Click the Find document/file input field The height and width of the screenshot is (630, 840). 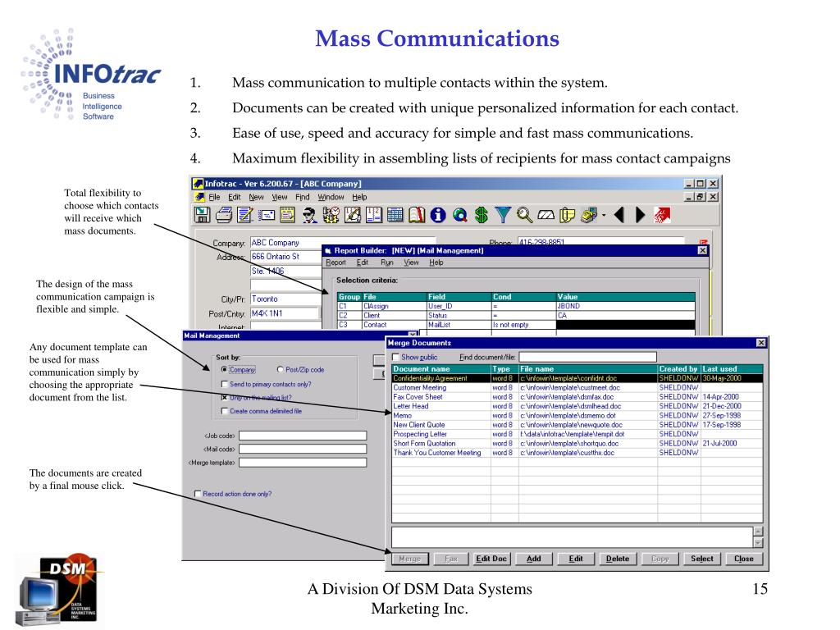tap(587, 357)
